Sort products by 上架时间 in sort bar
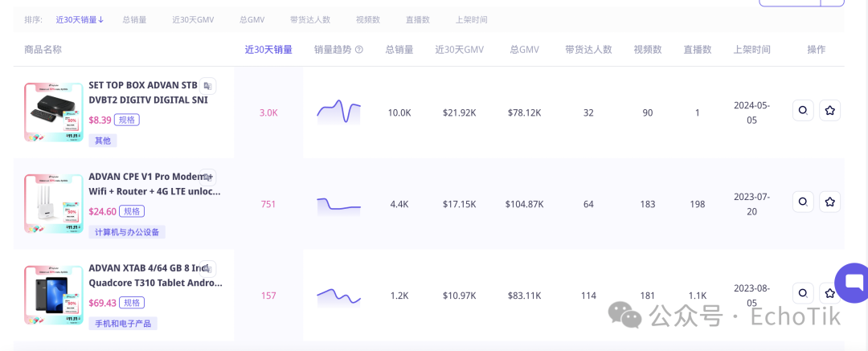Image resolution: width=868 pixels, height=351 pixels. pyautogui.click(x=471, y=19)
